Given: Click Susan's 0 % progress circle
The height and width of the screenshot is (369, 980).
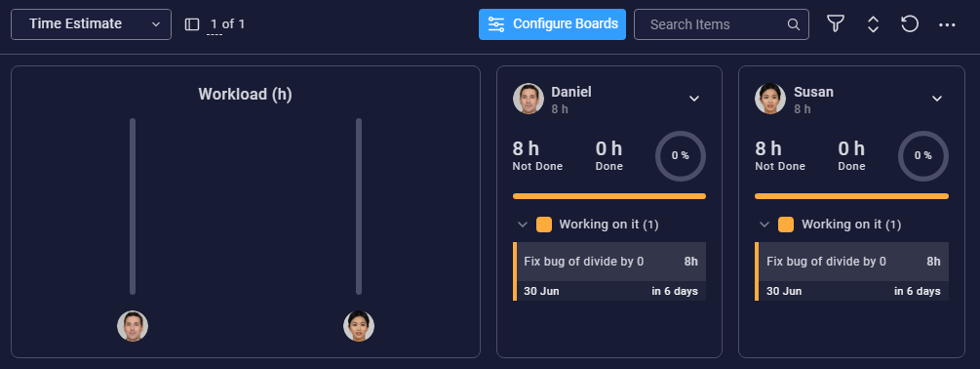Looking at the screenshot, I should (x=923, y=156).
